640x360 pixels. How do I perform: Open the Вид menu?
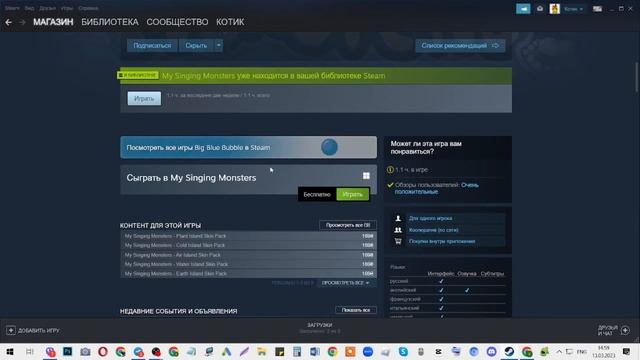[29, 8]
